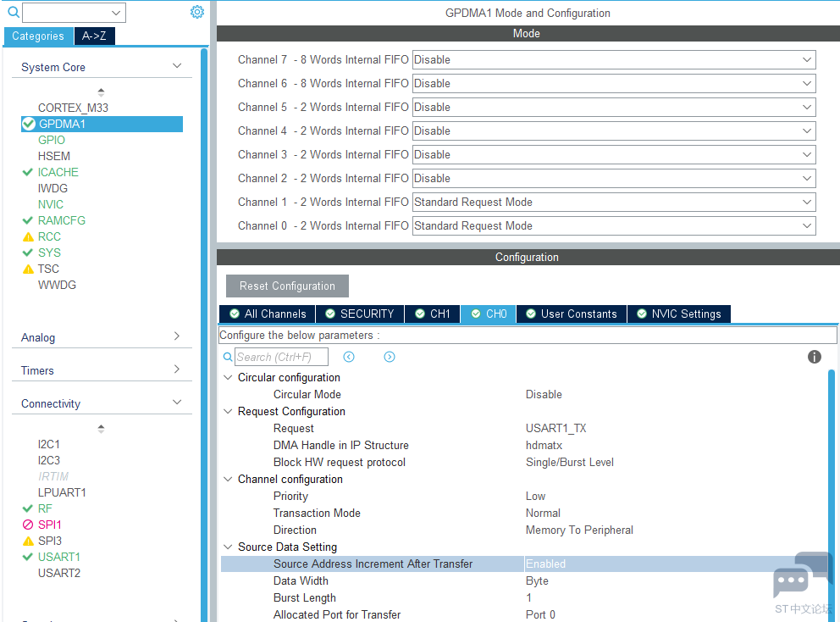This screenshot has width=840, height=622.
Task: Select the CH0 tab
Action: [x=488, y=314]
